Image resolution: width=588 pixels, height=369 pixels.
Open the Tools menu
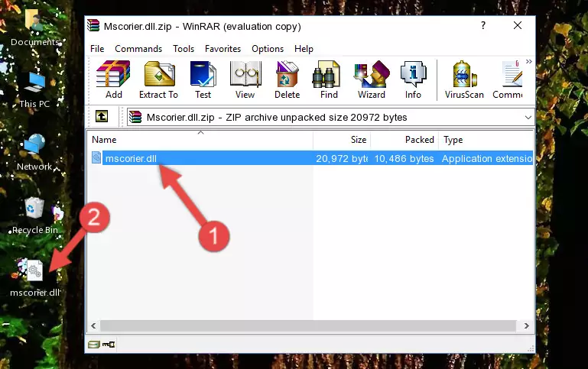click(x=184, y=49)
